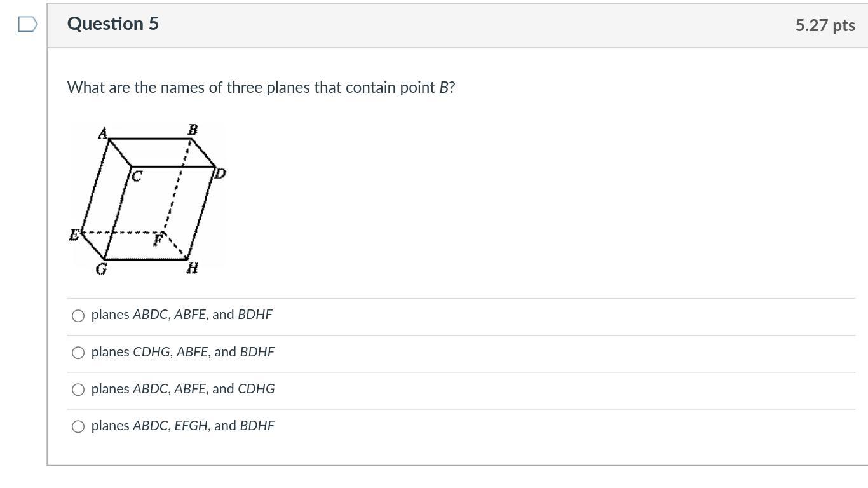Click vertex label B in the diagram
868x488 pixels.
pyautogui.click(x=193, y=130)
